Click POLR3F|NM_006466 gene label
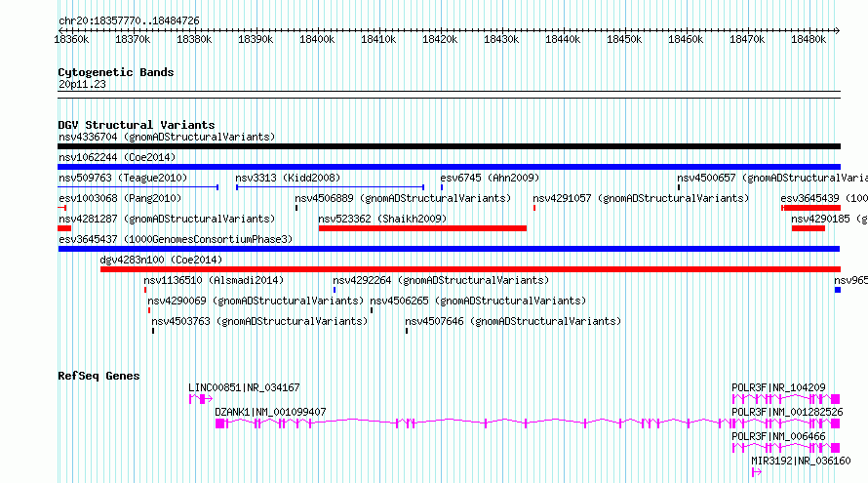868x483 pixels. pyautogui.click(x=778, y=436)
